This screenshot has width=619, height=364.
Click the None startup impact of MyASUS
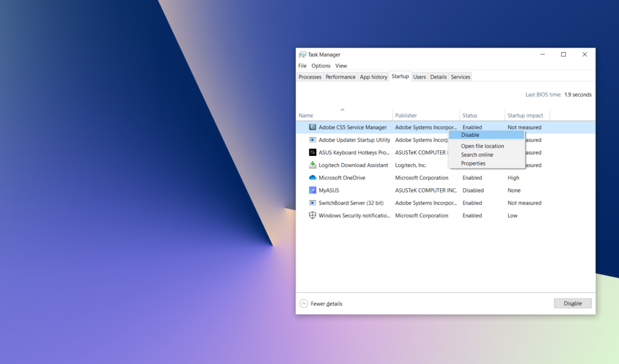(x=514, y=190)
